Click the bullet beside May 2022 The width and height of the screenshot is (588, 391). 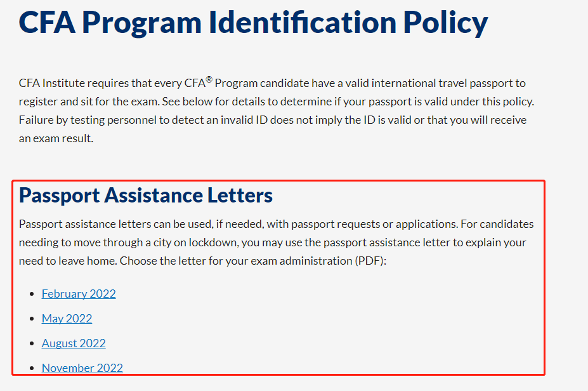(32, 319)
